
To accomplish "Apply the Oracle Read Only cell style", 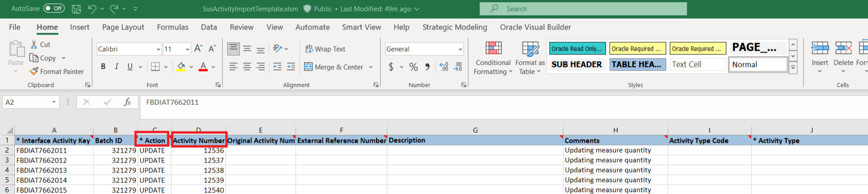I will pyautogui.click(x=577, y=48).
